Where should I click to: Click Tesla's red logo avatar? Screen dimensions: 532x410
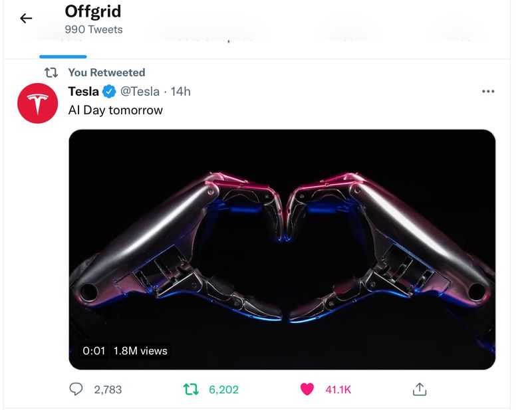36,104
